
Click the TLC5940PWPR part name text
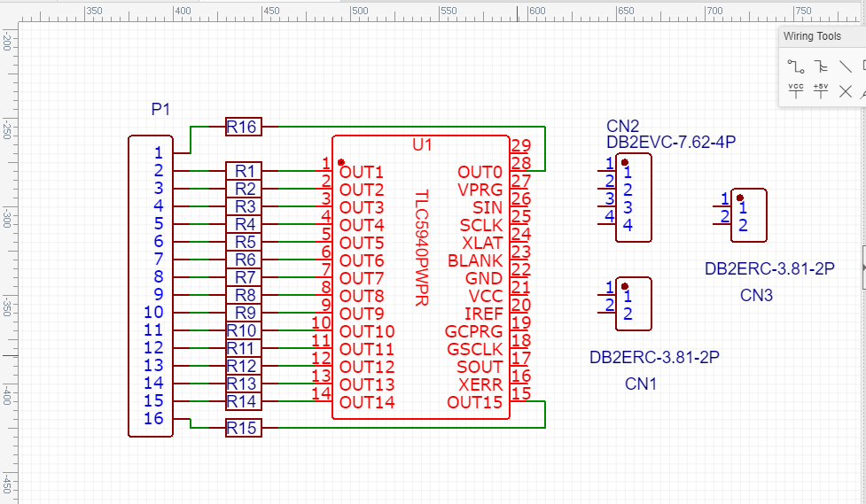click(422, 248)
